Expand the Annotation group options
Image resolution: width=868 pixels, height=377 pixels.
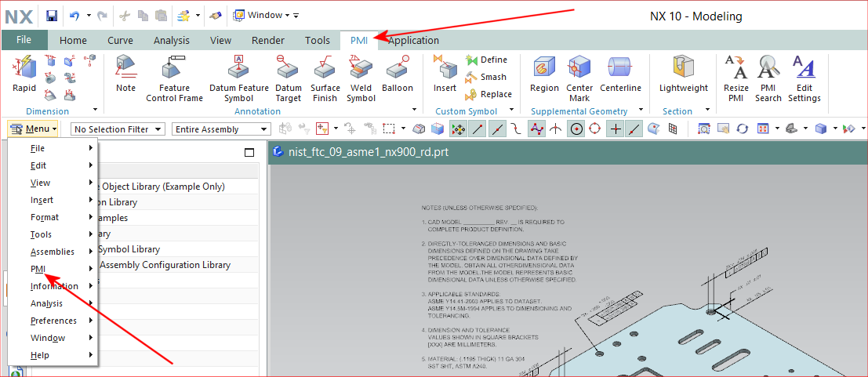click(415, 110)
